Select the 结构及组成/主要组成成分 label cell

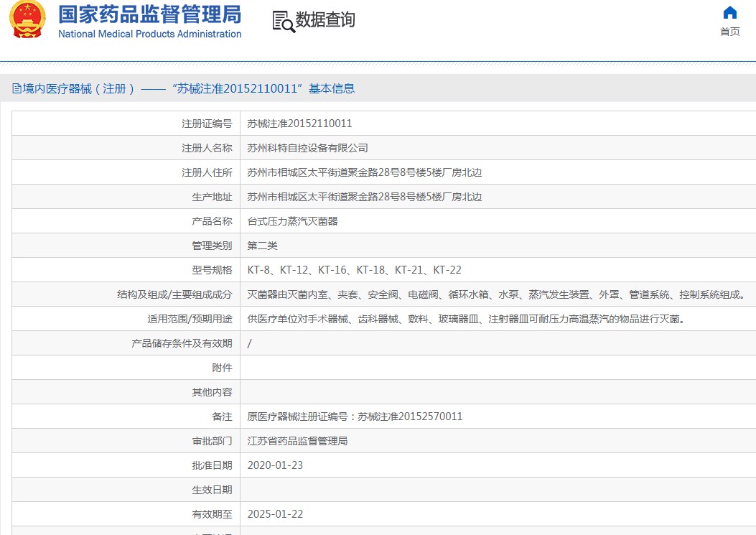(x=126, y=294)
